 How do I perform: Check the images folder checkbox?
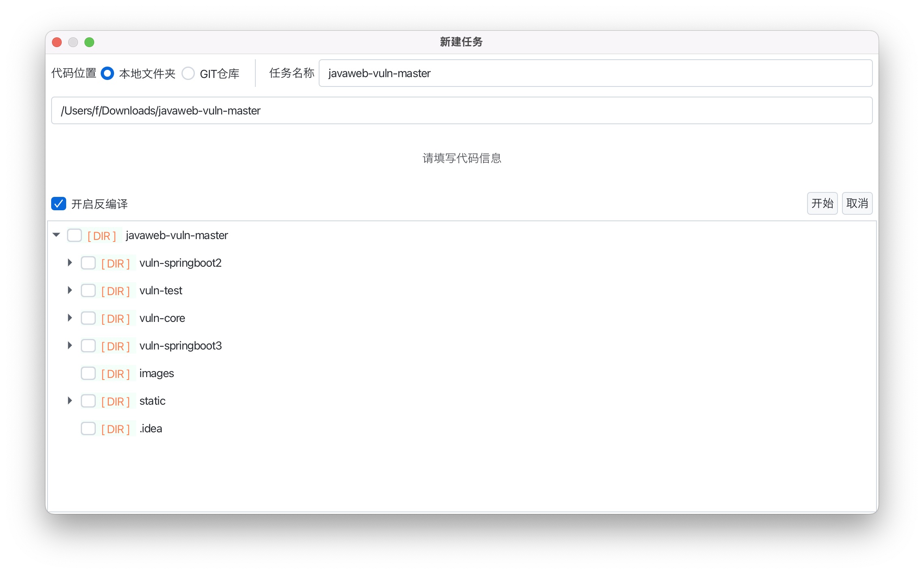88,373
